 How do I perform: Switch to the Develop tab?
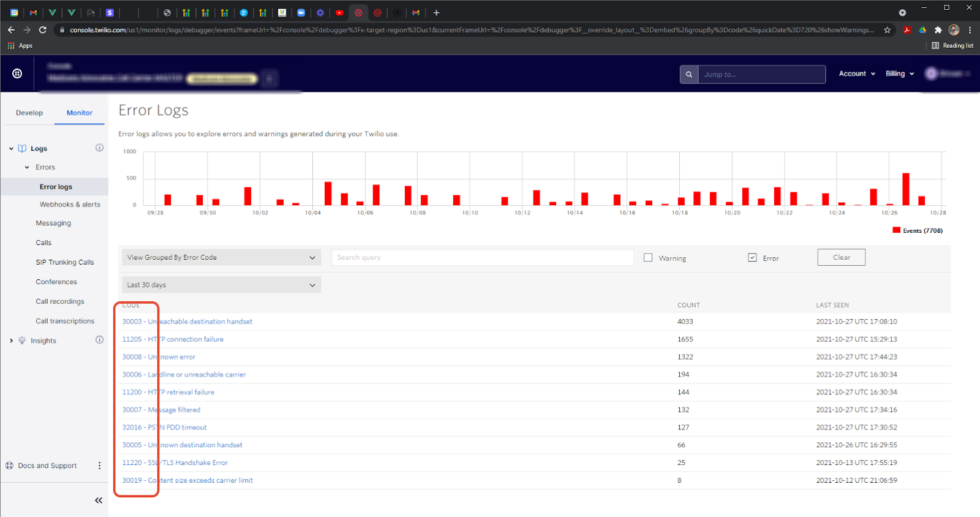point(29,113)
